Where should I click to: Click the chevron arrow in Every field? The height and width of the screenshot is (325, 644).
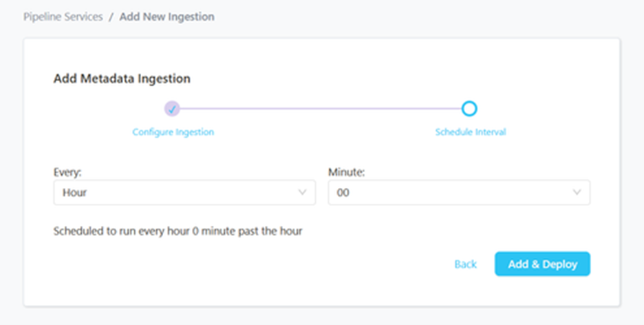pyautogui.click(x=302, y=193)
